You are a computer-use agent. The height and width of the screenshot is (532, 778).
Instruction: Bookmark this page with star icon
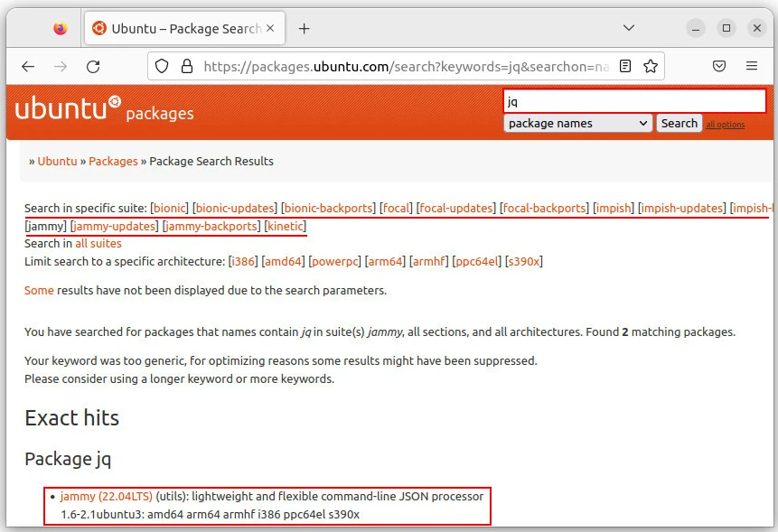click(x=651, y=66)
